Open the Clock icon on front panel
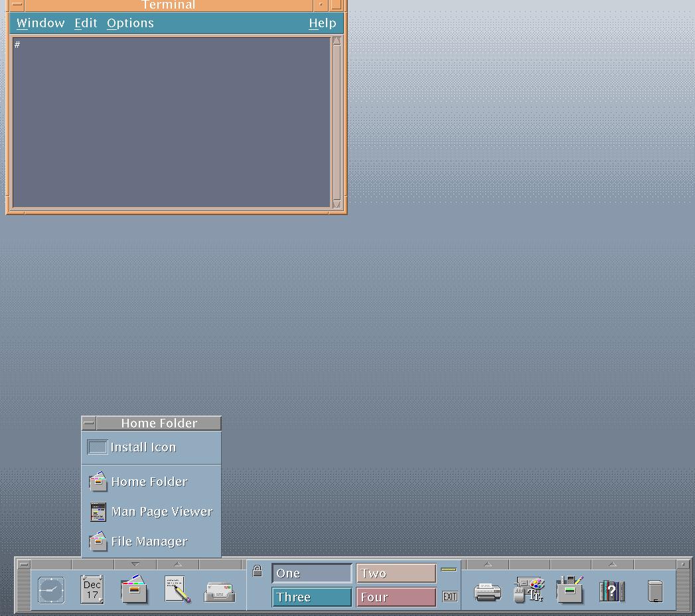The width and height of the screenshot is (695, 616). 51,589
